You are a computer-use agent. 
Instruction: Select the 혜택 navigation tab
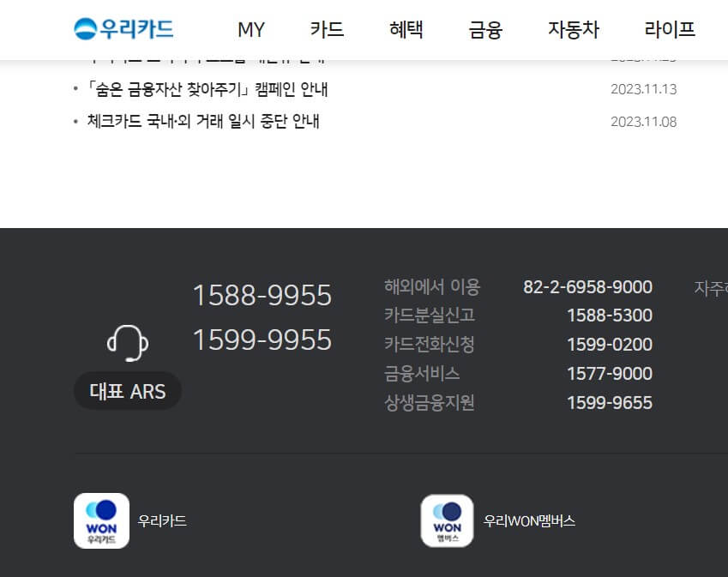[x=406, y=29]
